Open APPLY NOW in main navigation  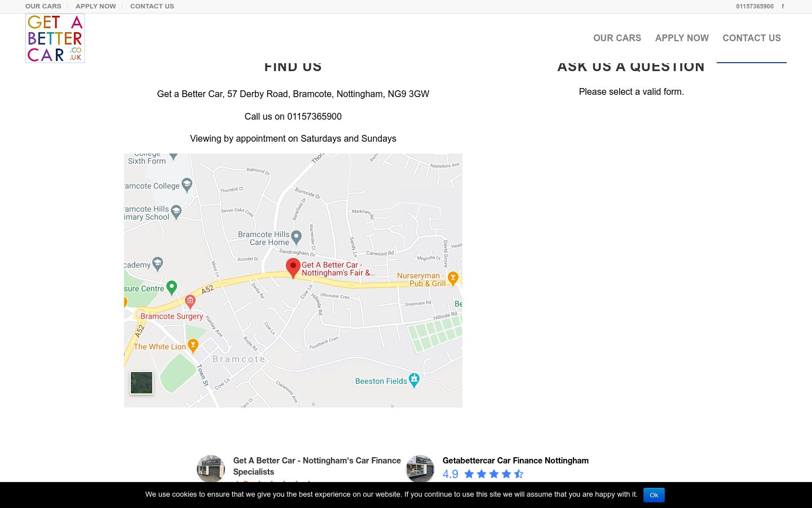click(682, 38)
